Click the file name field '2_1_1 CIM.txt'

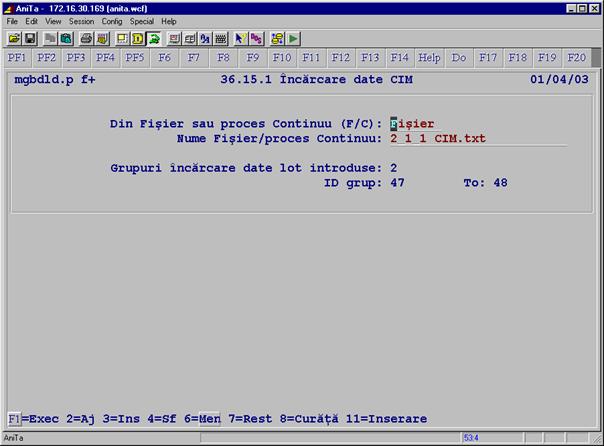(438, 138)
